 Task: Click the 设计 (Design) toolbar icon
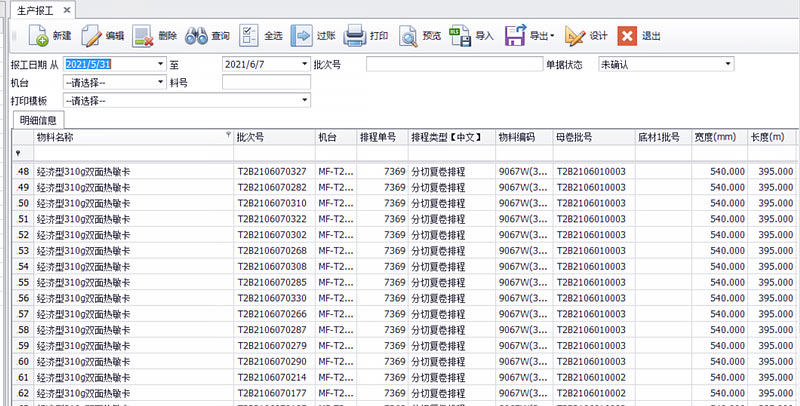tap(575, 36)
